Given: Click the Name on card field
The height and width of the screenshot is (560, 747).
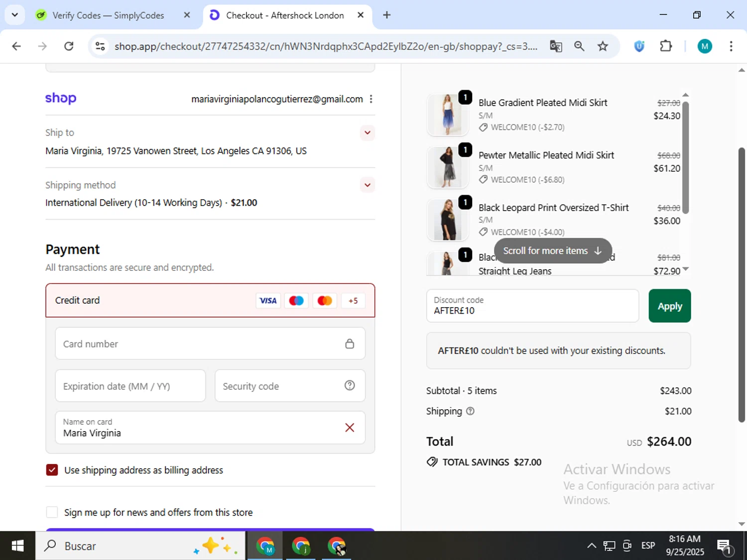Looking at the screenshot, I should 210,428.
